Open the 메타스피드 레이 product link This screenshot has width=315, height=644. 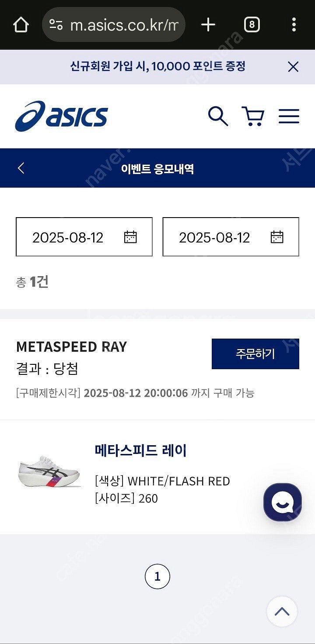click(141, 450)
